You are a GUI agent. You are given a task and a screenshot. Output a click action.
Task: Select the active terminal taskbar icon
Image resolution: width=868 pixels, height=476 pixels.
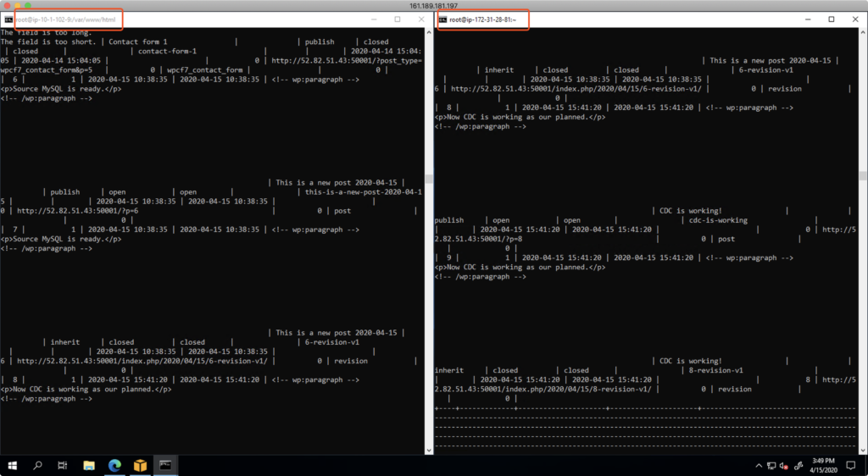pyautogui.click(x=167, y=465)
